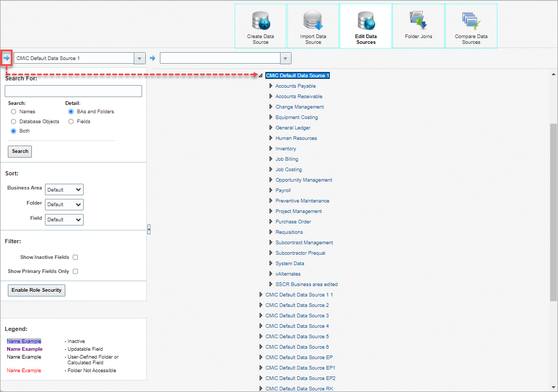The width and height of the screenshot is (558, 392).
Task: Select Requisitions in the tree
Action: coord(289,232)
